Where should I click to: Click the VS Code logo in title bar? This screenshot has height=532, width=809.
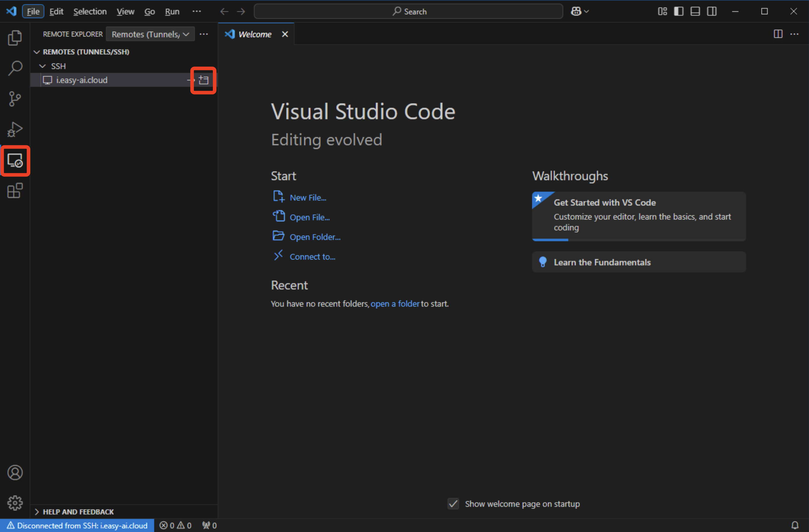click(x=12, y=11)
